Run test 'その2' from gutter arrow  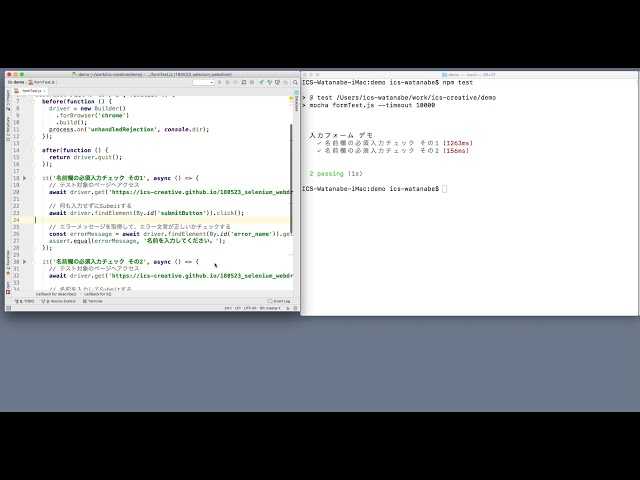(x=24, y=262)
